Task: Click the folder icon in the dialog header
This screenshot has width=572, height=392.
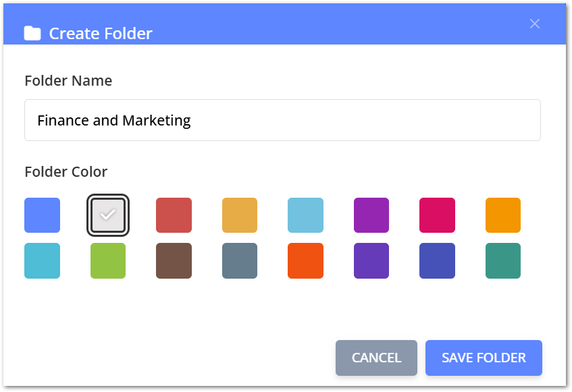Action: (x=32, y=33)
